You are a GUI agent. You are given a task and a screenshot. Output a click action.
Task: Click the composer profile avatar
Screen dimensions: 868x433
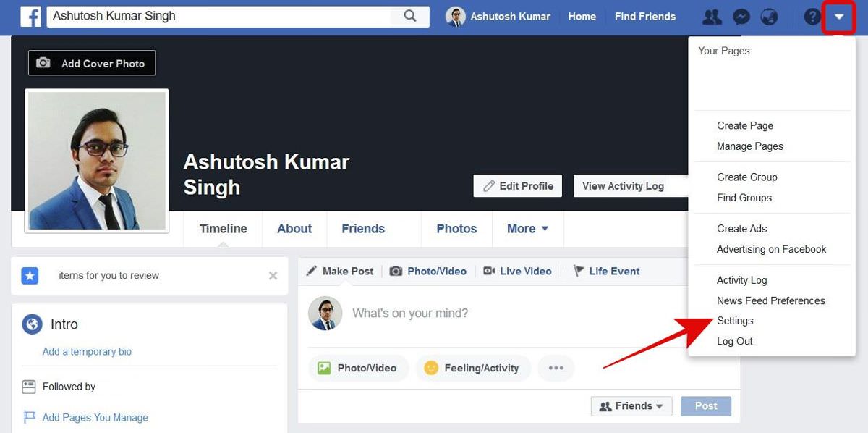(325, 314)
